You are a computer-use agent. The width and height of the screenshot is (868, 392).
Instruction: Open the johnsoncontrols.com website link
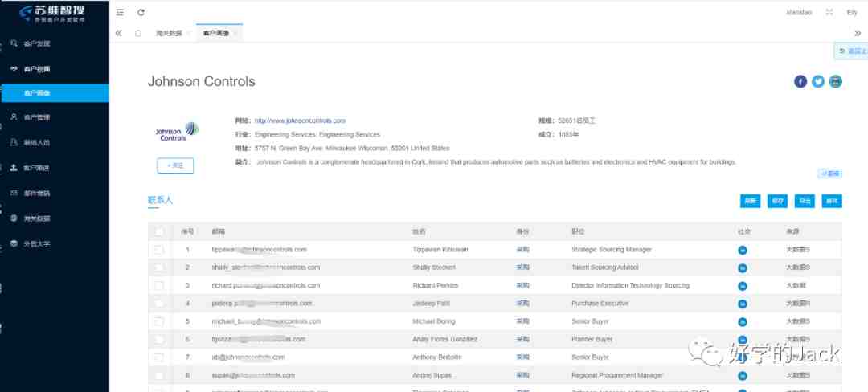(x=300, y=120)
